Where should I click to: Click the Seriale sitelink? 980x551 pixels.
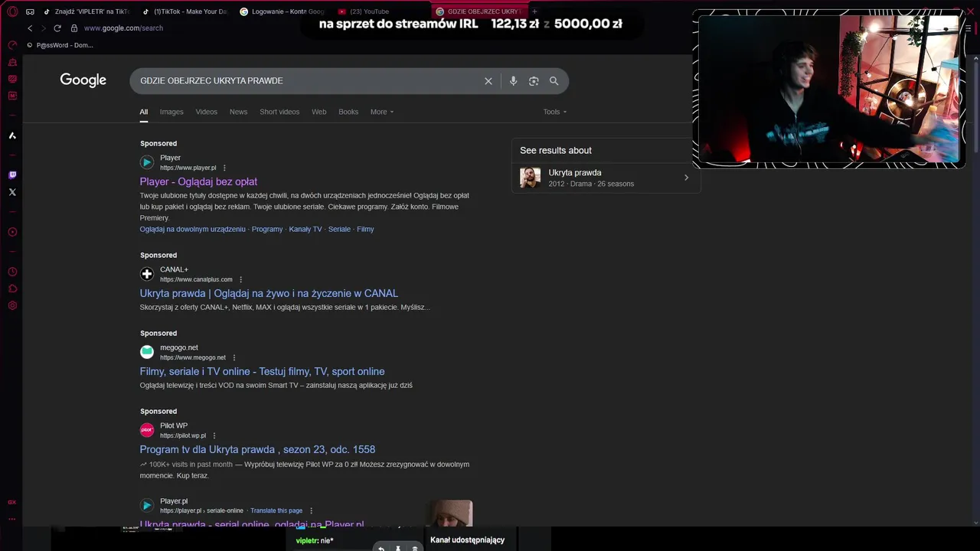(x=339, y=229)
